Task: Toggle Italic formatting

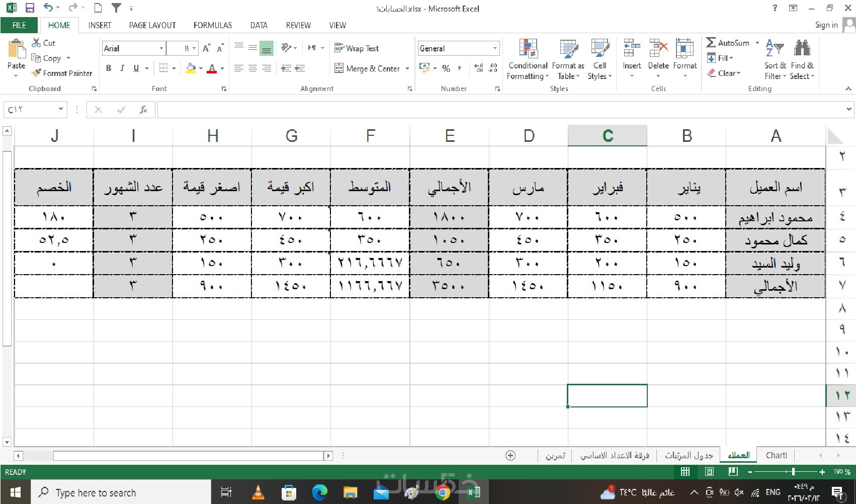Action: click(x=122, y=68)
